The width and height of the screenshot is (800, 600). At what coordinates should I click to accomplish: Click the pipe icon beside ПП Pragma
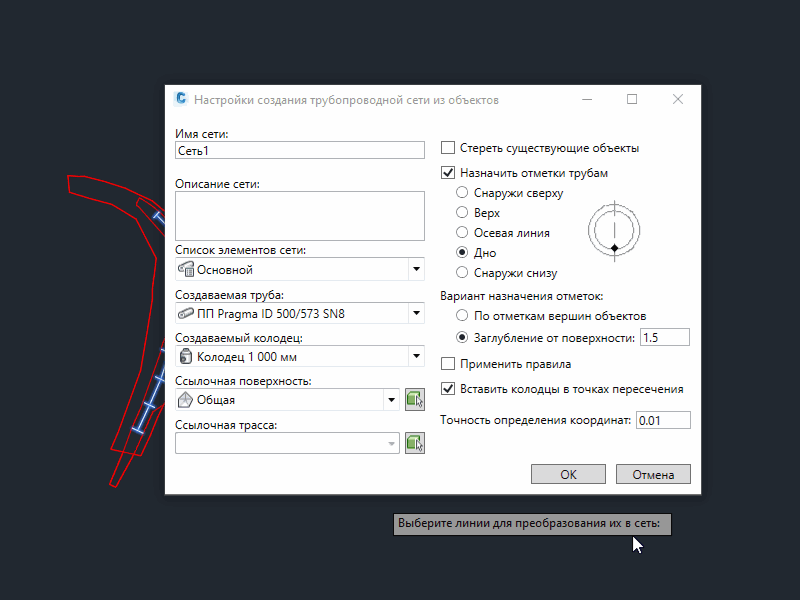pos(186,313)
